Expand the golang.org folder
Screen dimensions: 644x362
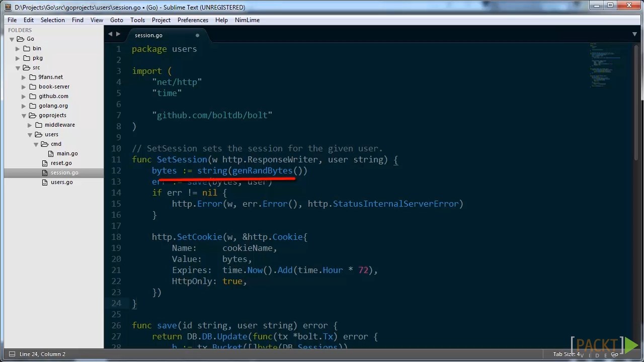(24, 106)
